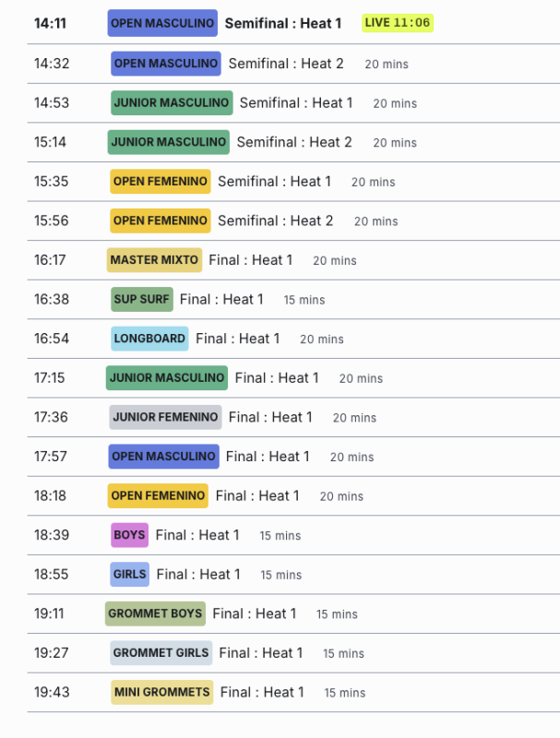Select the Master Mixto category tag
The height and width of the screenshot is (738, 560).
pyautogui.click(x=154, y=260)
